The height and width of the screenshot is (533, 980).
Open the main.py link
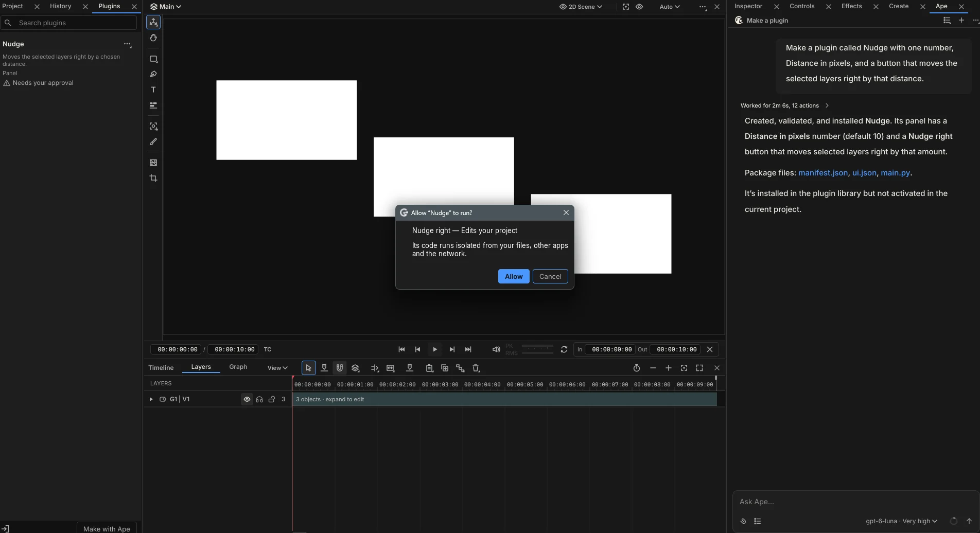click(895, 173)
